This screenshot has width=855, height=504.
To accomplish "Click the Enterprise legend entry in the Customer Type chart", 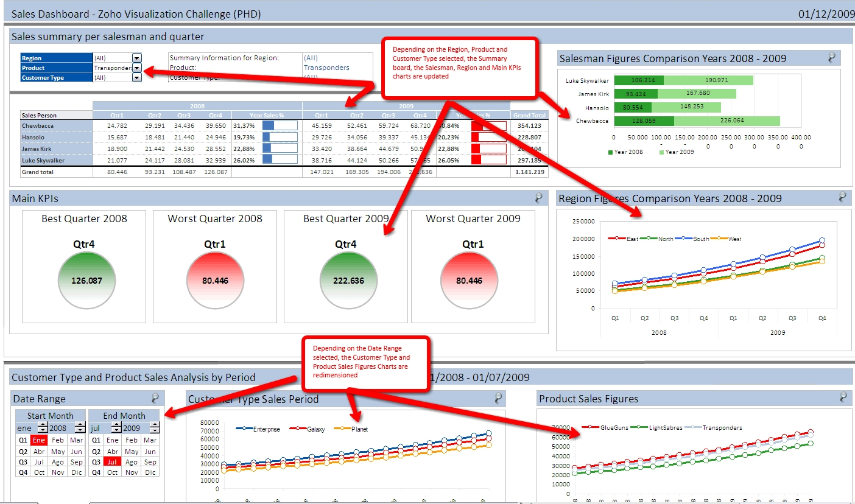I will point(258,429).
